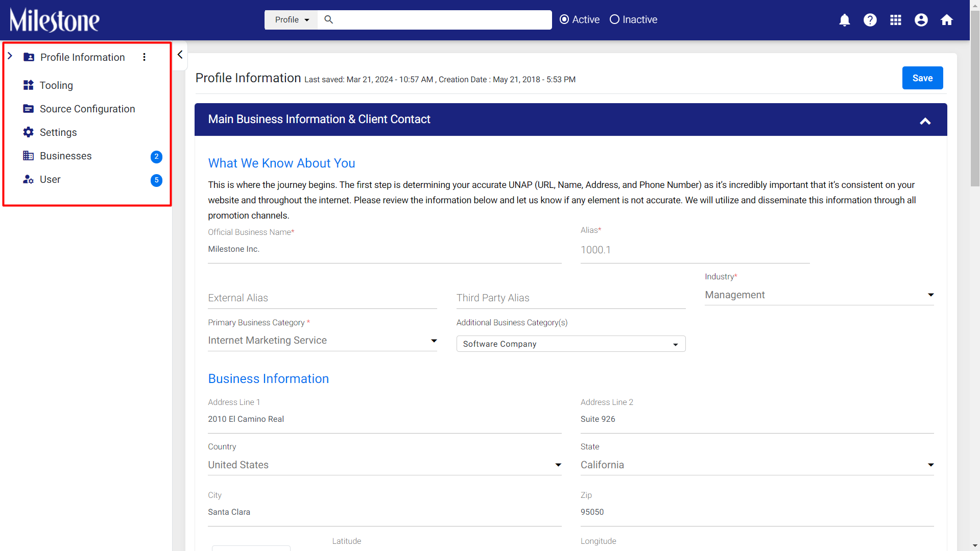
Task: Click the scrollbar down arrow
Action: click(x=975, y=546)
